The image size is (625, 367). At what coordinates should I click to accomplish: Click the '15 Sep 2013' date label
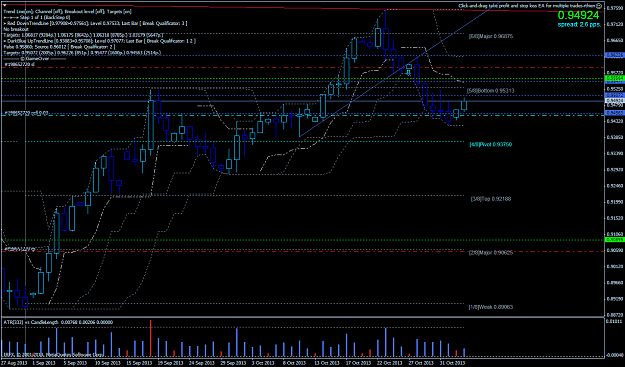[x=139, y=363]
